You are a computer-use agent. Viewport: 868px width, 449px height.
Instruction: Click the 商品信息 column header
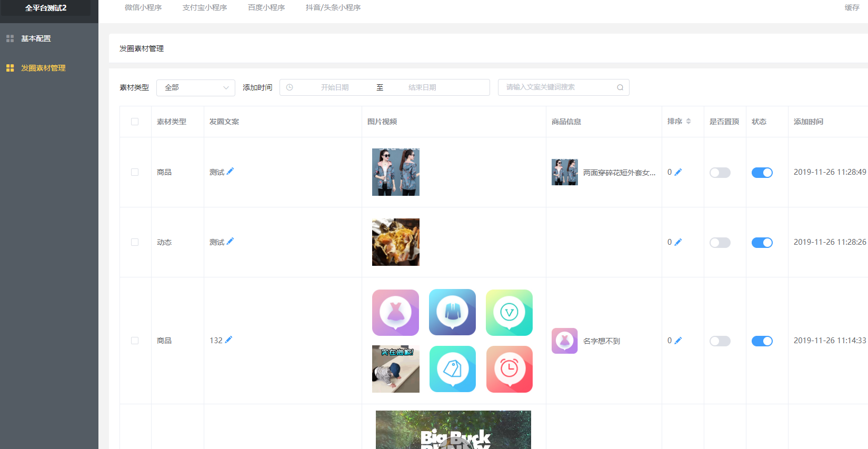566,122
